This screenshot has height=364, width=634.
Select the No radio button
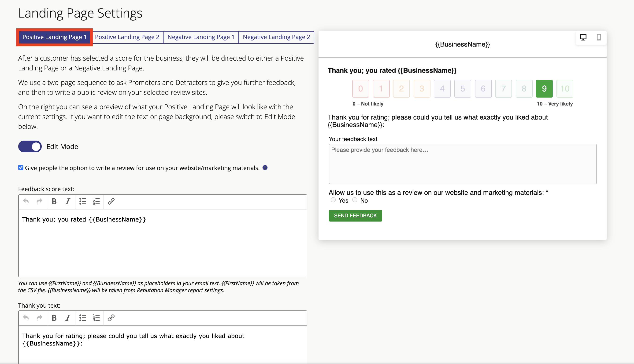pyautogui.click(x=355, y=200)
